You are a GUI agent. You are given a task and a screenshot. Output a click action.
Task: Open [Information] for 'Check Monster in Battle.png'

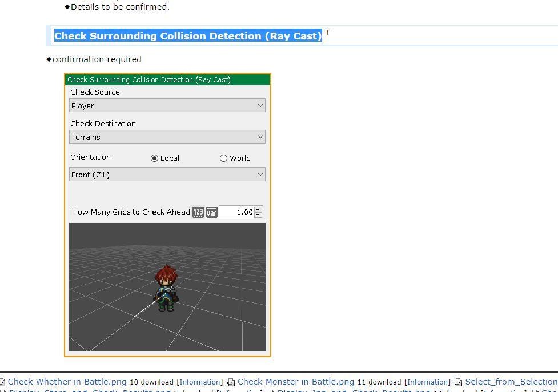pyautogui.click(x=427, y=382)
